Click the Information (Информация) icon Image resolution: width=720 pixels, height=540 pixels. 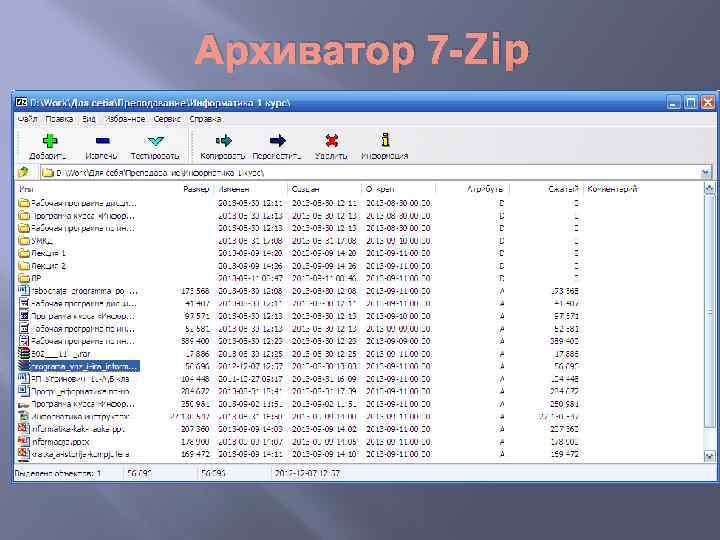[x=385, y=140]
